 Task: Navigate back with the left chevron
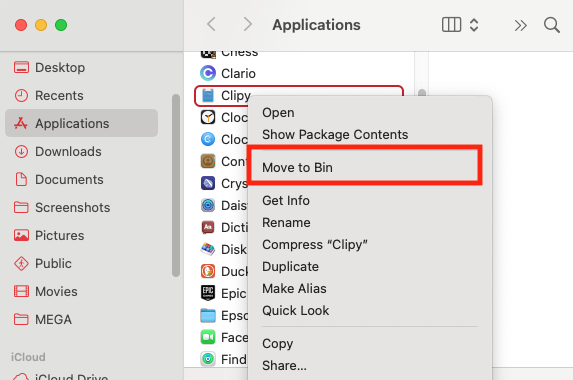[211, 24]
